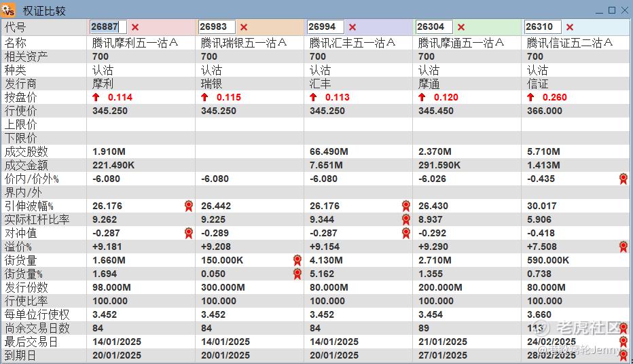Click the warrant code field 26983
Image resolution: width=633 pixels, height=364 pixels.
point(217,27)
